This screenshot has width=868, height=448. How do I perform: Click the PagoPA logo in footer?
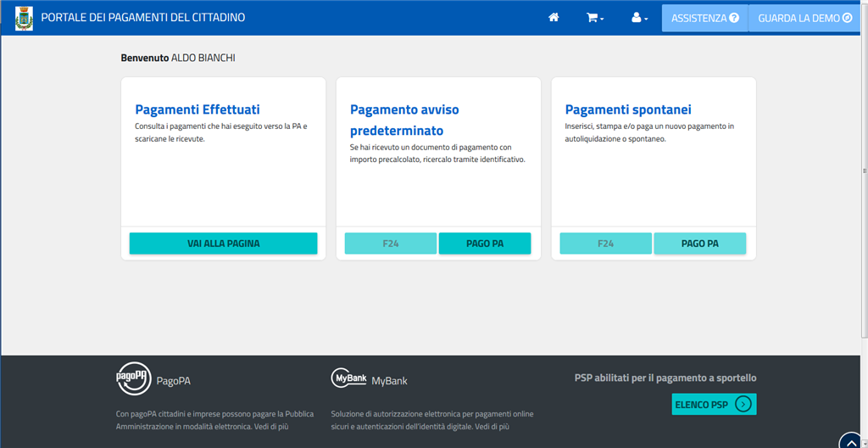pos(133,379)
